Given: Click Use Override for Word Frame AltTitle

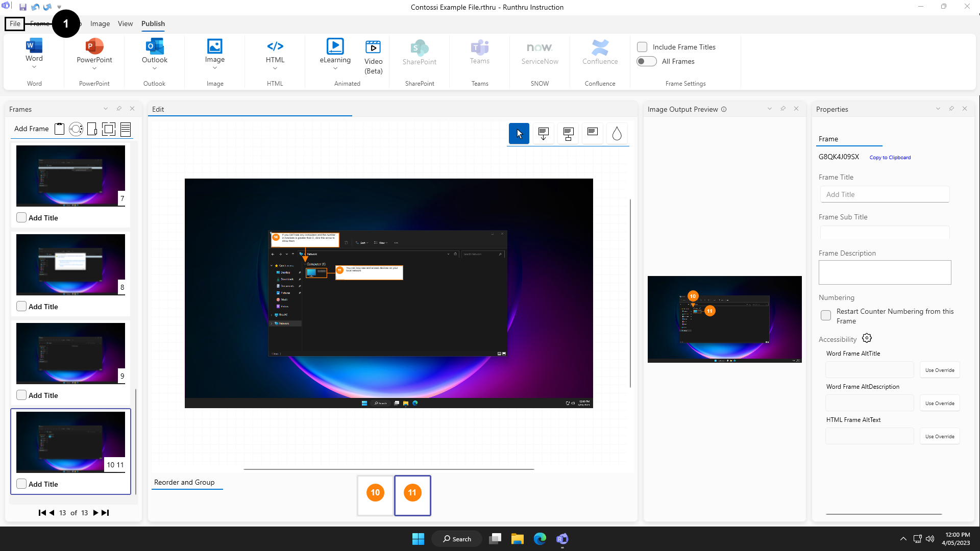Looking at the screenshot, I should (x=939, y=370).
